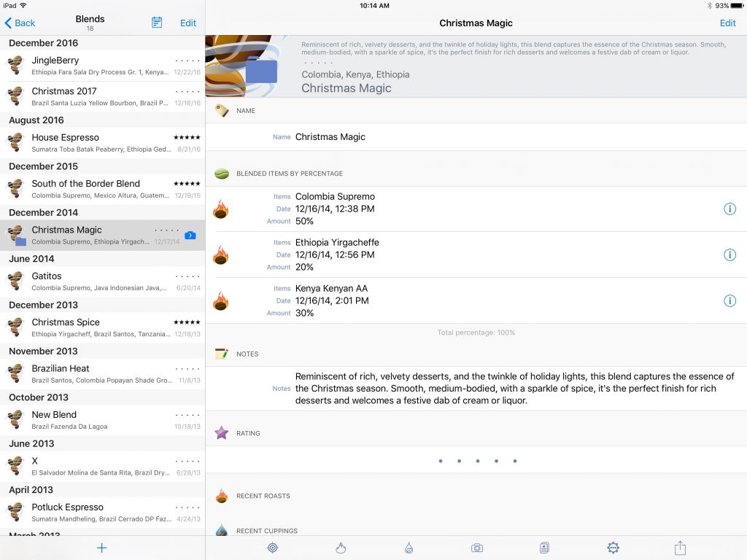Tap Edit in the Blends list header
747x560 pixels.
[188, 23]
